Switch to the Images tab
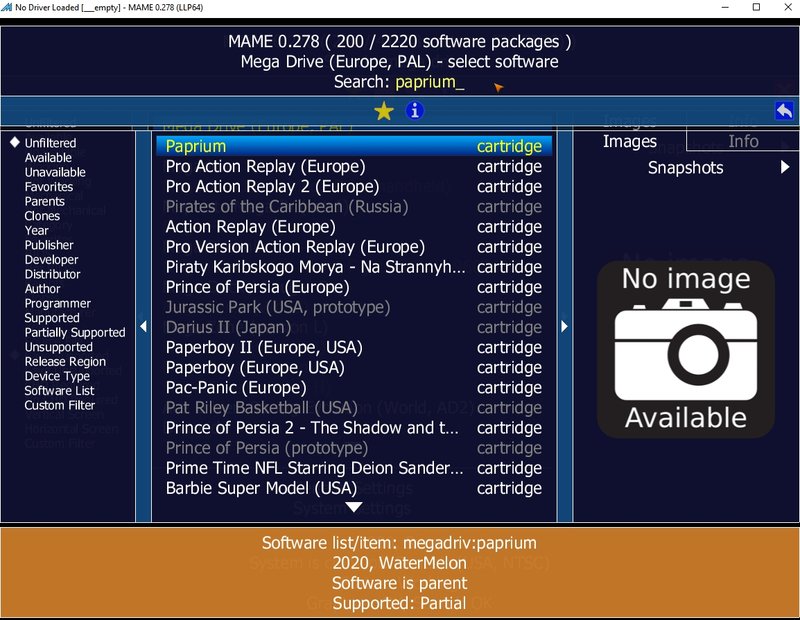This screenshot has width=800, height=620. click(x=630, y=141)
